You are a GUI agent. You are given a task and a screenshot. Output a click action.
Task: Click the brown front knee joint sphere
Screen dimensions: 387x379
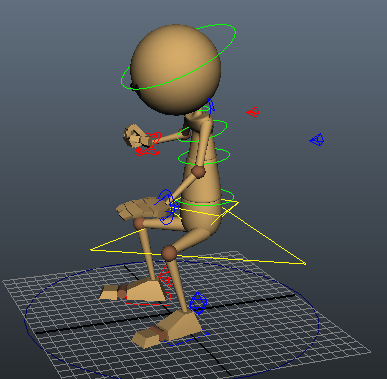point(169,253)
